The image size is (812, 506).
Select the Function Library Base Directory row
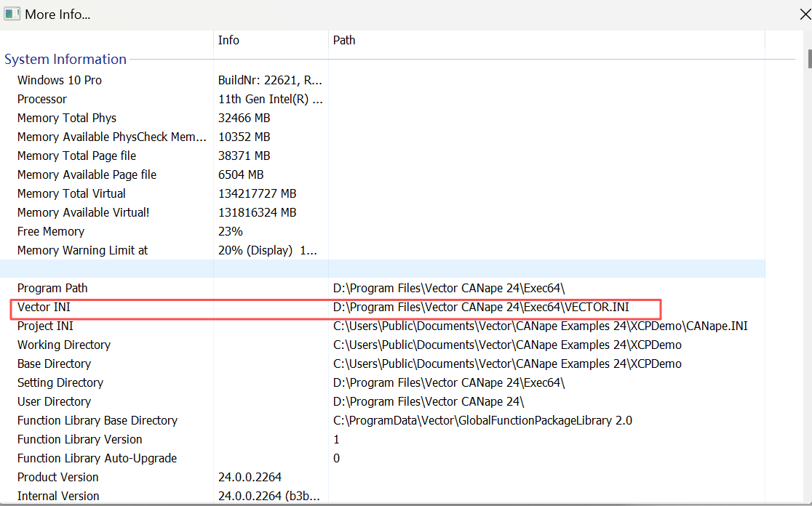[97, 420]
